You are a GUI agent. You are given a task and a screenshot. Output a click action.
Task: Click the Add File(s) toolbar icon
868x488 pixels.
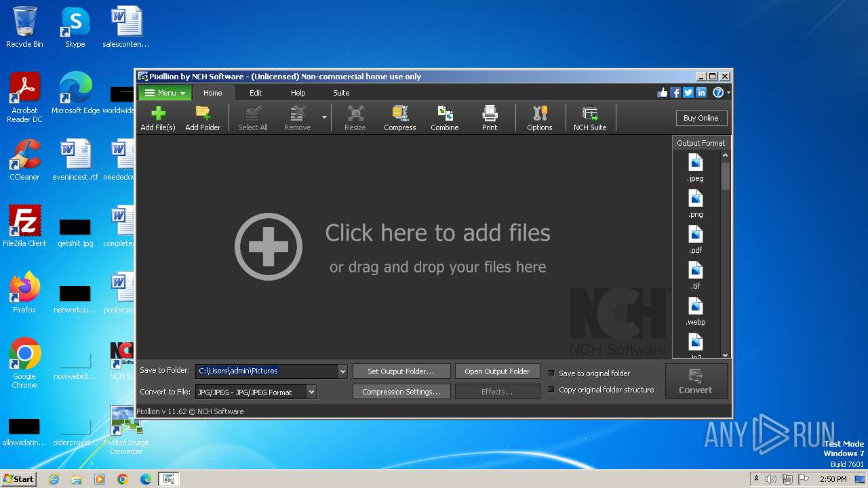point(157,119)
